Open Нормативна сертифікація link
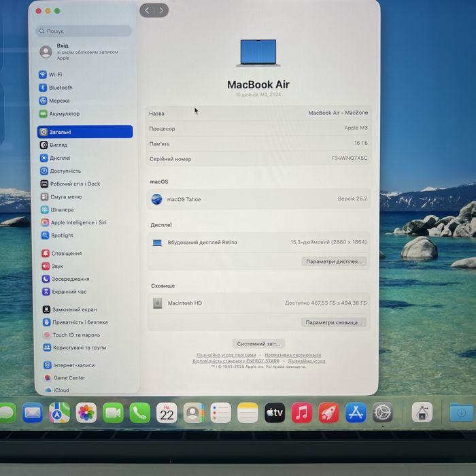The width and height of the screenshot is (476, 476). click(292, 355)
